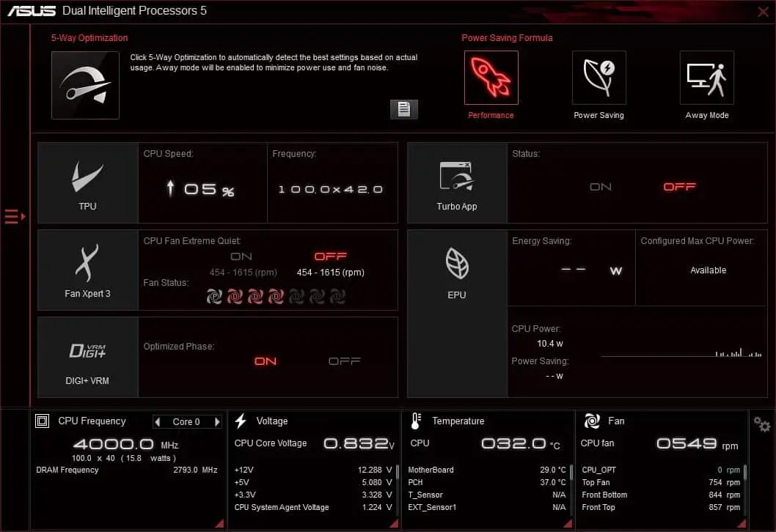Select the first fan status icon
The image size is (776, 532).
(214, 296)
